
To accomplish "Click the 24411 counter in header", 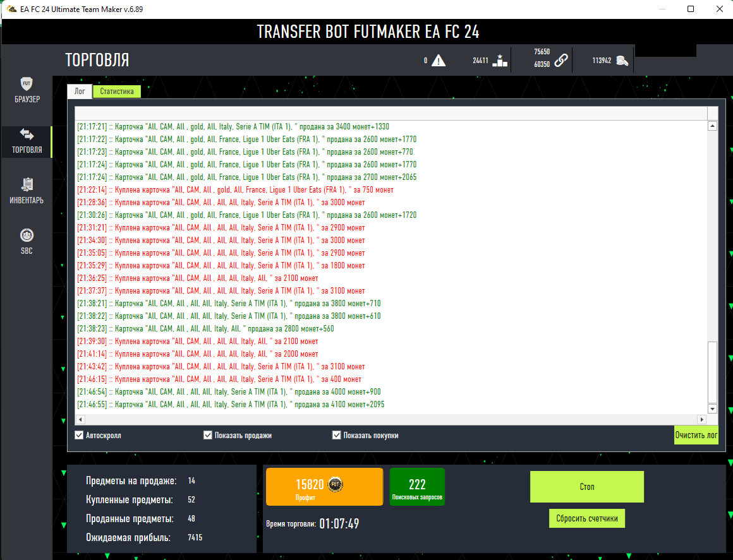I will click(x=480, y=61).
